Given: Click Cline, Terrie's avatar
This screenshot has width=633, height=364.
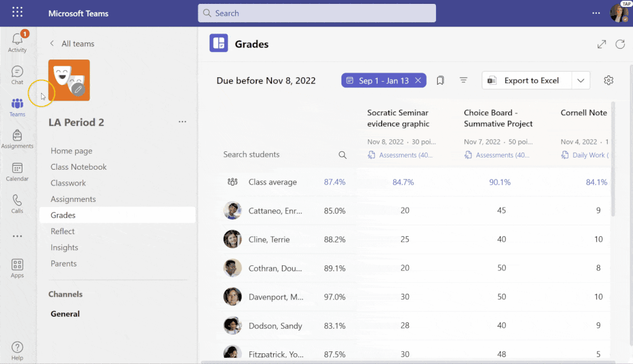Looking at the screenshot, I should tap(233, 239).
